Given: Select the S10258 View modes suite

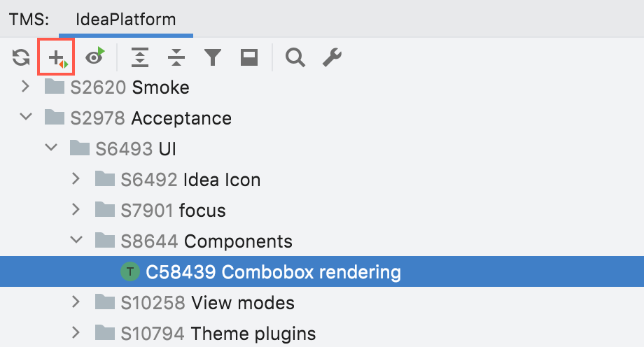Looking at the screenshot, I should [x=207, y=302].
